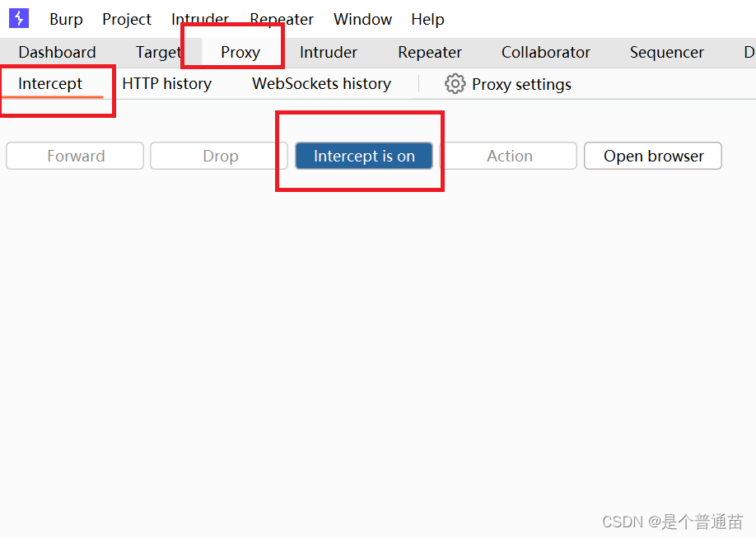The width and height of the screenshot is (756, 538).
Task: Click the Drop button
Action: point(219,156)
